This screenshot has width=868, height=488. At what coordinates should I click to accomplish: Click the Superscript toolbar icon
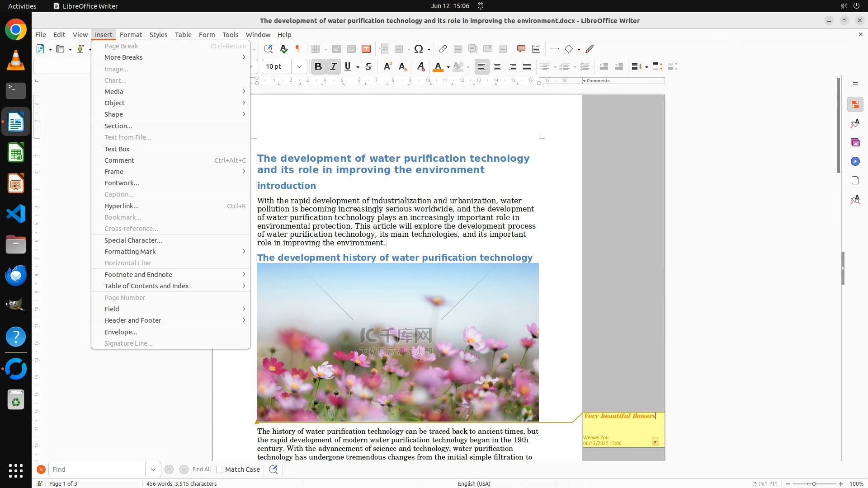coord(387,67)
